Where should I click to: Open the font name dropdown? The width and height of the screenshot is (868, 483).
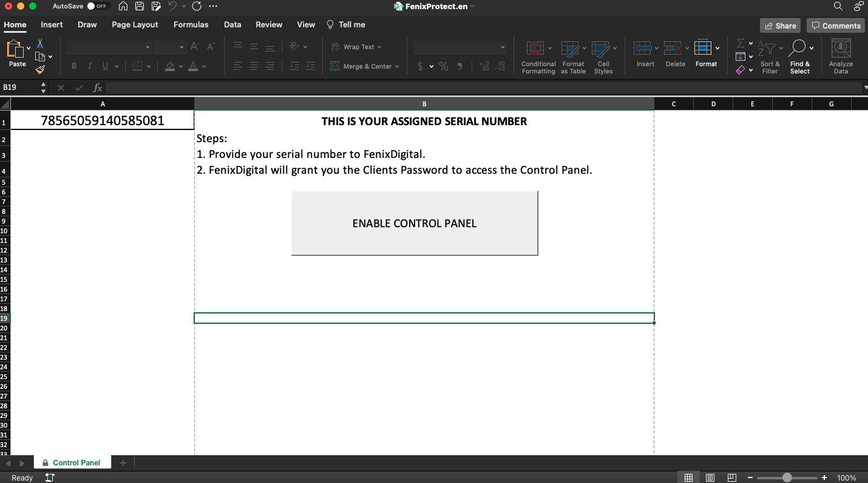(147, 47)
